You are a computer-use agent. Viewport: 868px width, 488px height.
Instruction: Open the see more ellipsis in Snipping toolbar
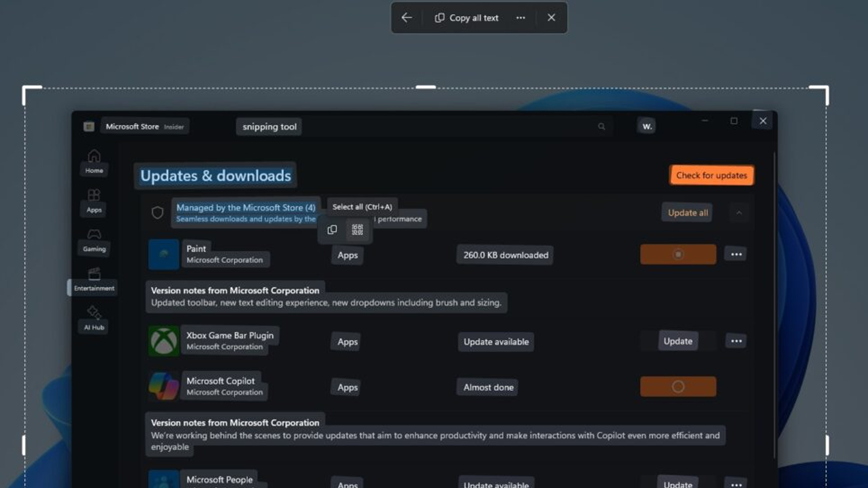pyautogui.click(x=521, y=18)
